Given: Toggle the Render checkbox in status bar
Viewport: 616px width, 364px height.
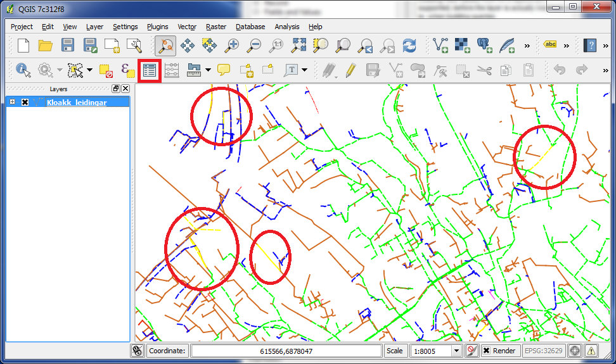Looking at the screenshot, I should point(486,350).
